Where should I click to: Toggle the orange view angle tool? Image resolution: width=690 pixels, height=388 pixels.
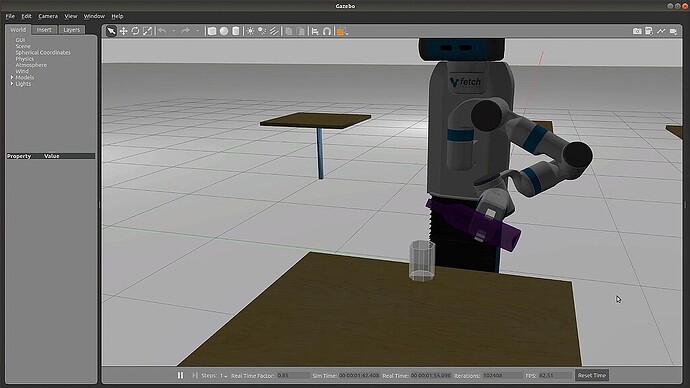point(341,31)
